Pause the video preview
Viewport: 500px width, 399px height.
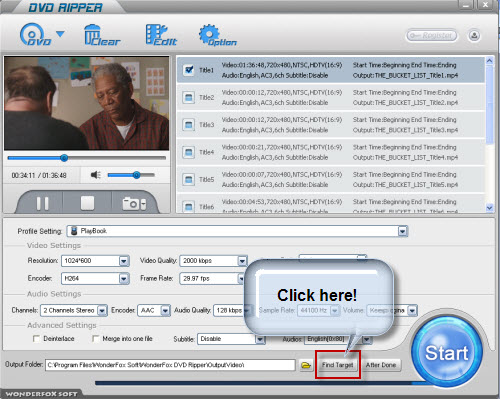pyautogui.click(x=42, y=203)
